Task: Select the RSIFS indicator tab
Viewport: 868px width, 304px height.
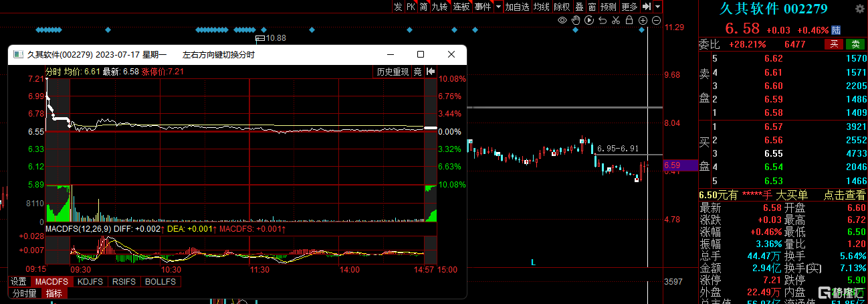Action: 124,282
